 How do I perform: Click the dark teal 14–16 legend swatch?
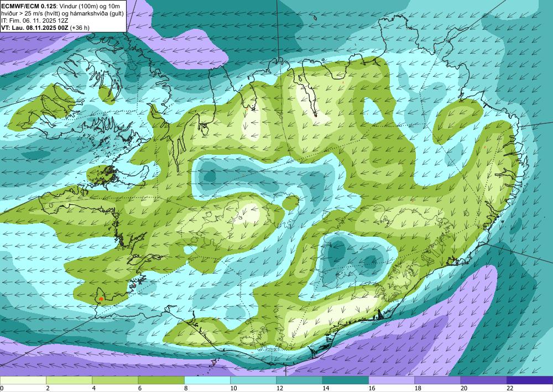346,380
